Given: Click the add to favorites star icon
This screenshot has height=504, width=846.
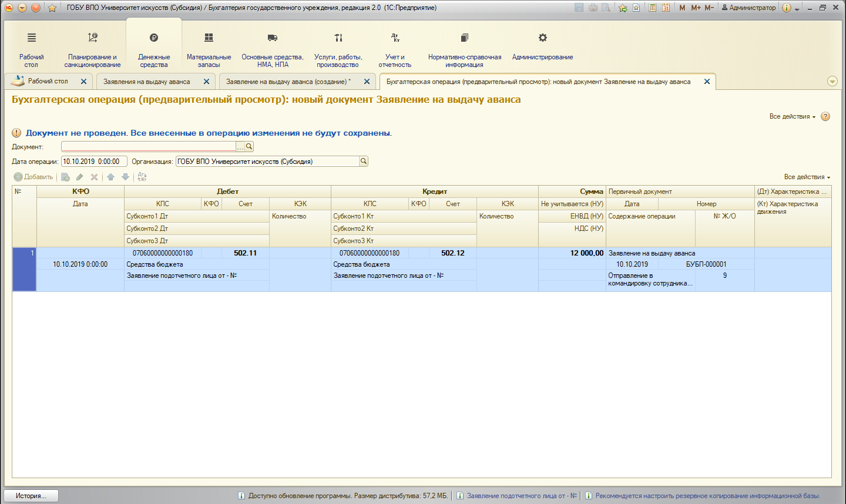Looking at the screenshot, I should point(623,8).
